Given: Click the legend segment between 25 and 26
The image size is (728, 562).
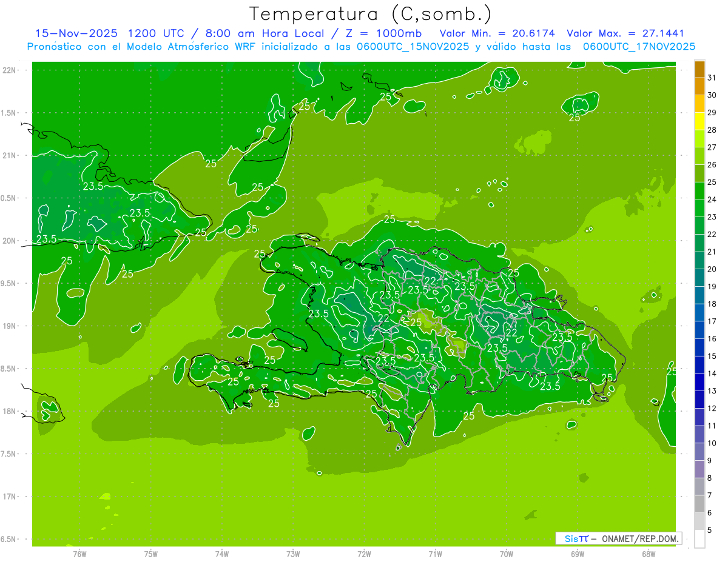Looking at the screenshot, I should tap(699, 173).
